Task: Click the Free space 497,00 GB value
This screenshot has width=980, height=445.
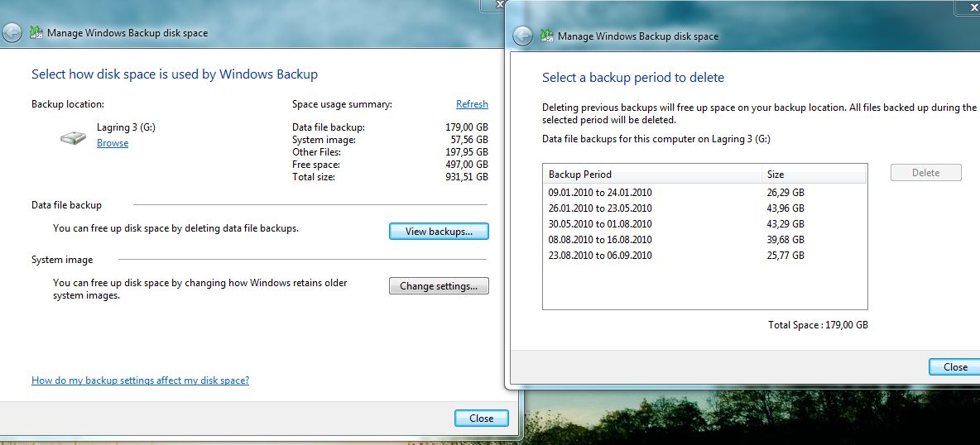Action: point(467,165)
